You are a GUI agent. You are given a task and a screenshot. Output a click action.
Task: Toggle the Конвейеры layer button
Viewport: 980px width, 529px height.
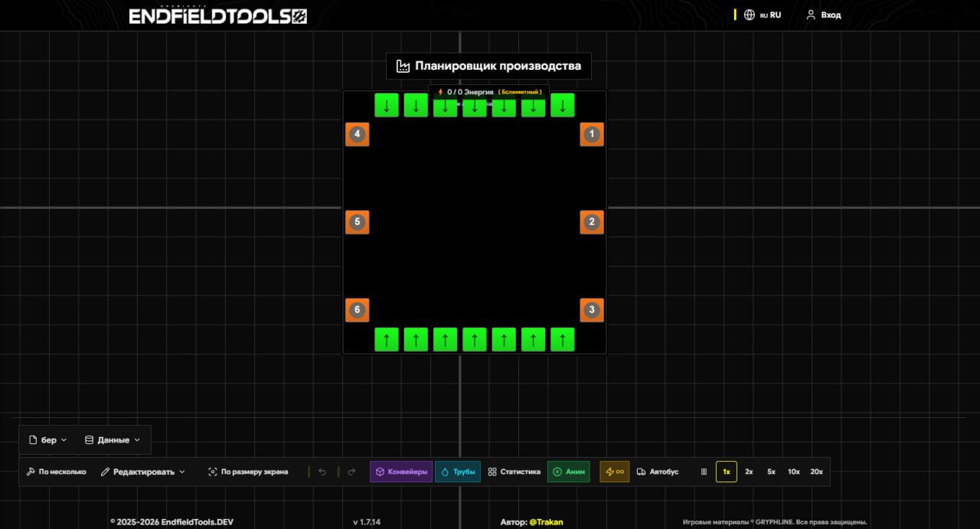click(x=401, y=472)
